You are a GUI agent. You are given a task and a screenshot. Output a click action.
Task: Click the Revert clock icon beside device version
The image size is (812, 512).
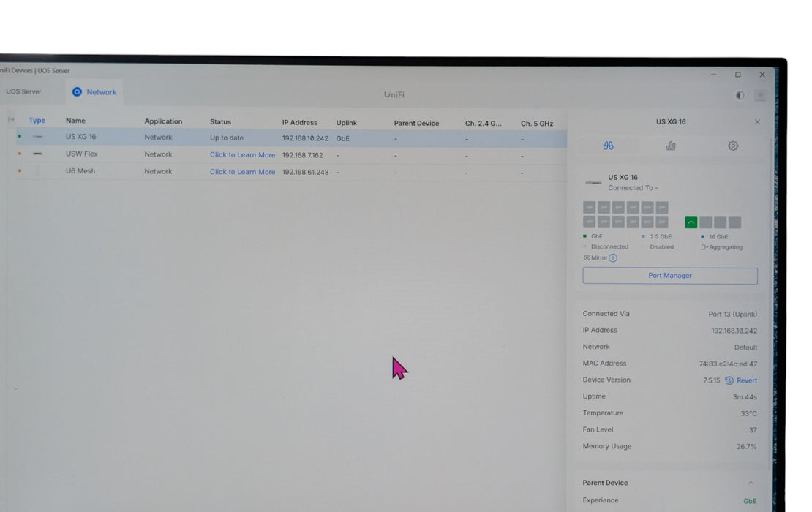729,380
